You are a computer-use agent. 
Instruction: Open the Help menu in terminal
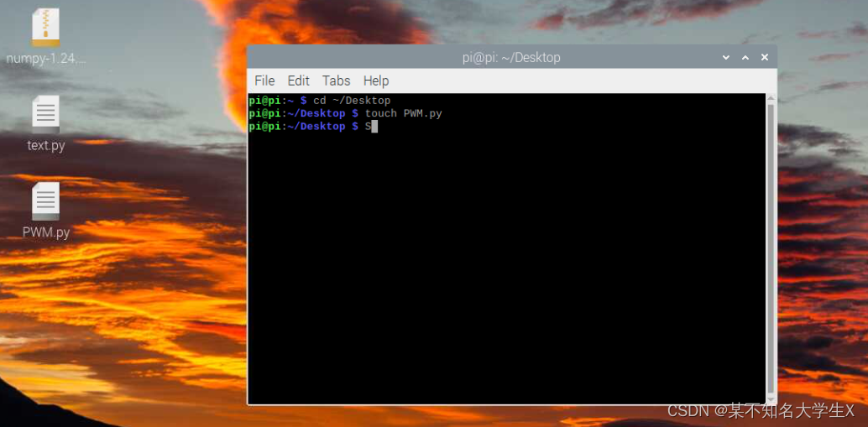pos(376,81)
